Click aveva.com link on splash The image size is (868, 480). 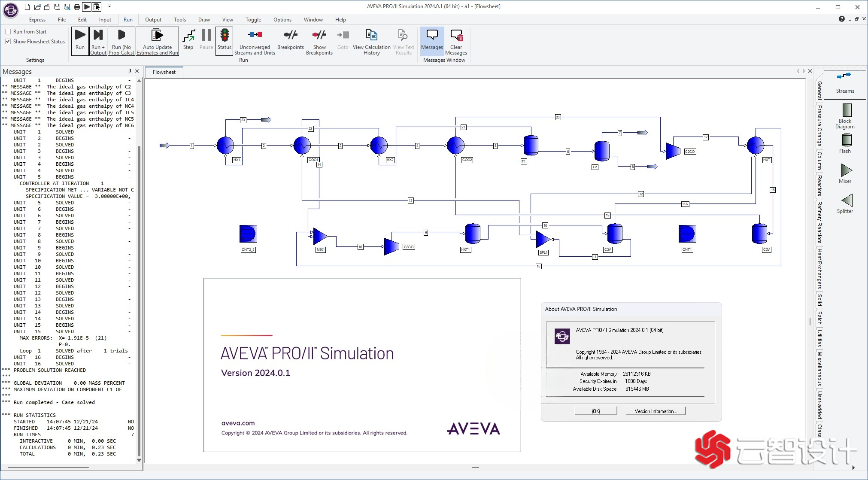pos(238,423)
